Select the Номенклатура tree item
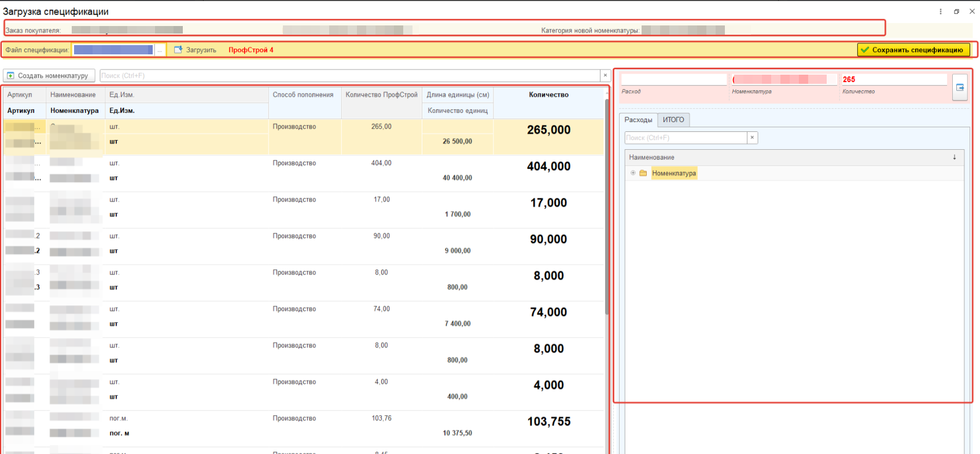Viewport: 980px width, 454px height. coord(674,173)
